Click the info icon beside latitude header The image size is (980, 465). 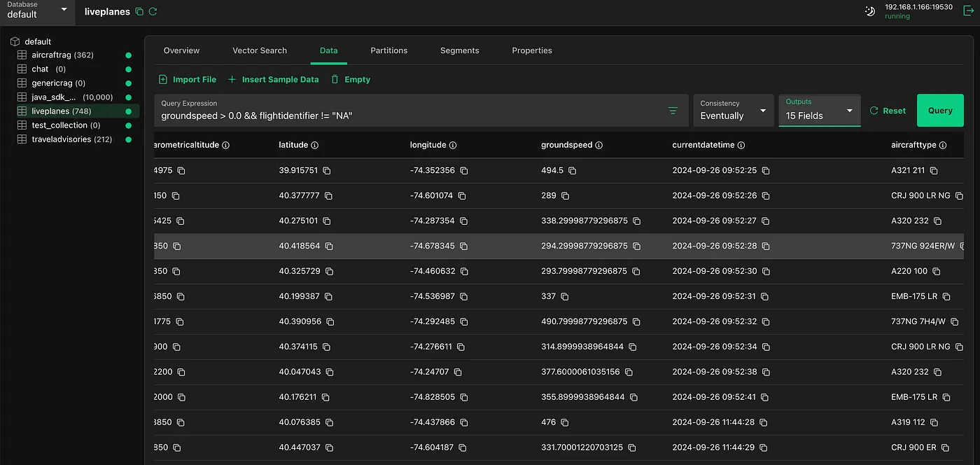(315, 146)
